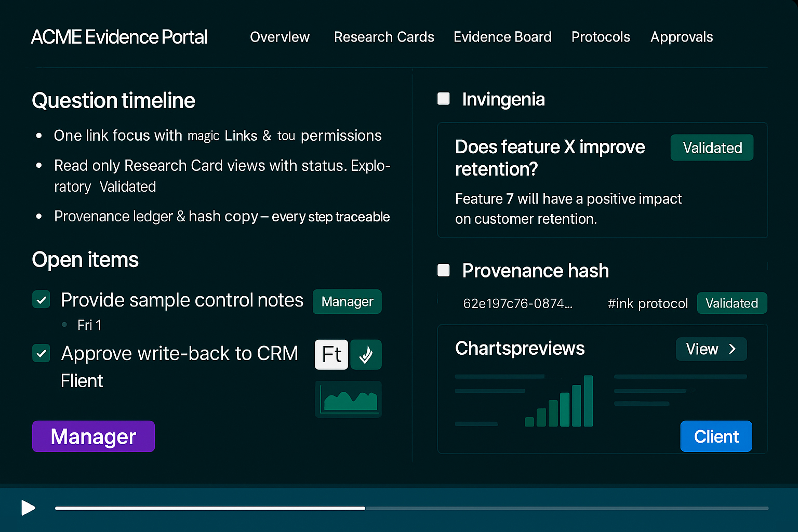Open the green area chart thumbnail
The width and height of the screenshot is (798, 532).
[349, 400]
